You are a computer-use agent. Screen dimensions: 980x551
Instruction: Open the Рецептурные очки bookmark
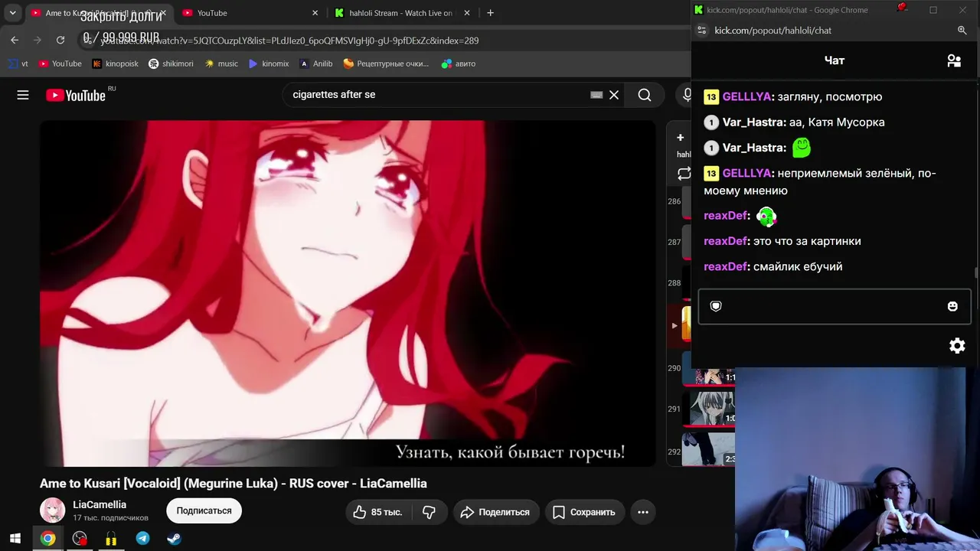[386, 64]
